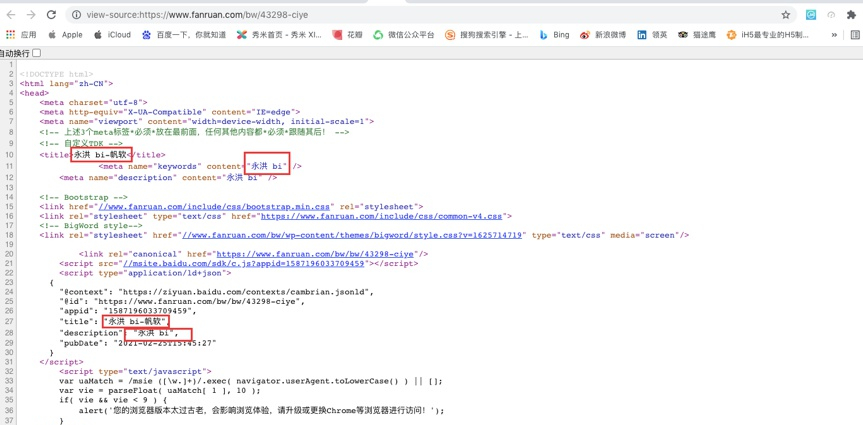Click the BigWord style comment line
The height and width of the screenshot is (425, 863).
click(91, 226)
